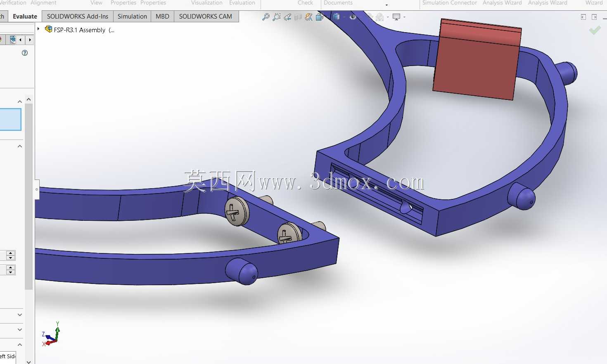Screen dimensions: 607x364
Task: Switch to the Evaluate tab
Action: pos(25,17)
